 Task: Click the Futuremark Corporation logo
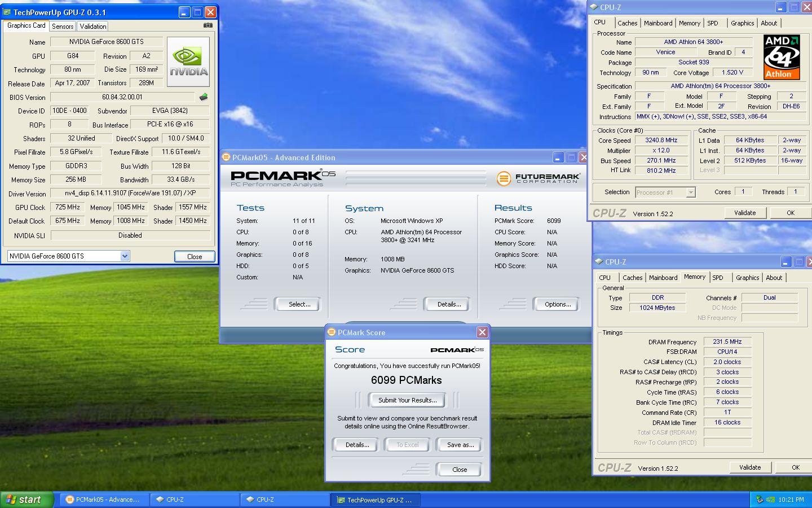pos(538,178)
